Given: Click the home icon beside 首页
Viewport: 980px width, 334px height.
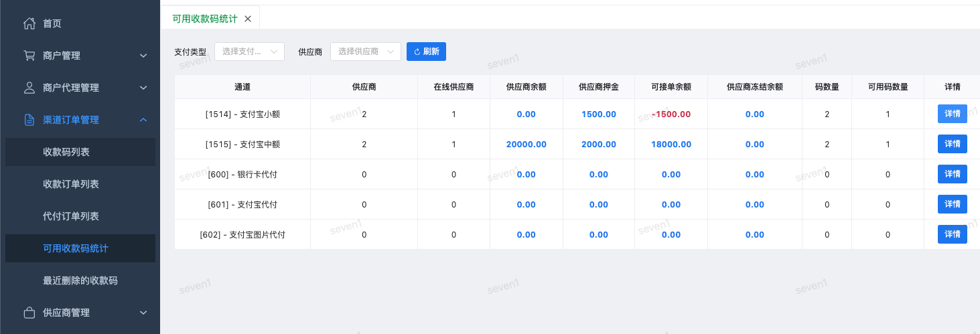Looking at the screenshot, I should point(29,23).
